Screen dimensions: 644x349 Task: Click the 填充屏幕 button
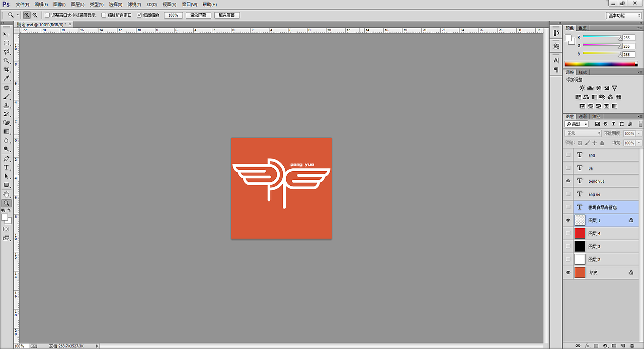[227, 15]
